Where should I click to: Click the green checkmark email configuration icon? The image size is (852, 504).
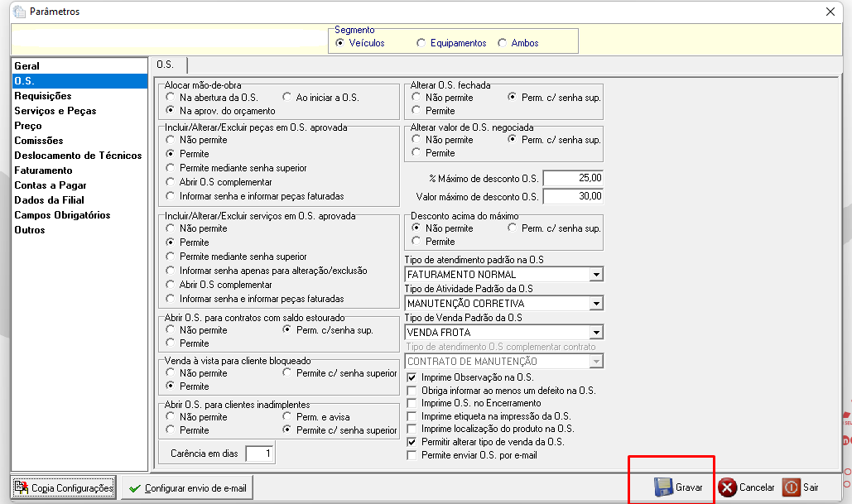135,488
